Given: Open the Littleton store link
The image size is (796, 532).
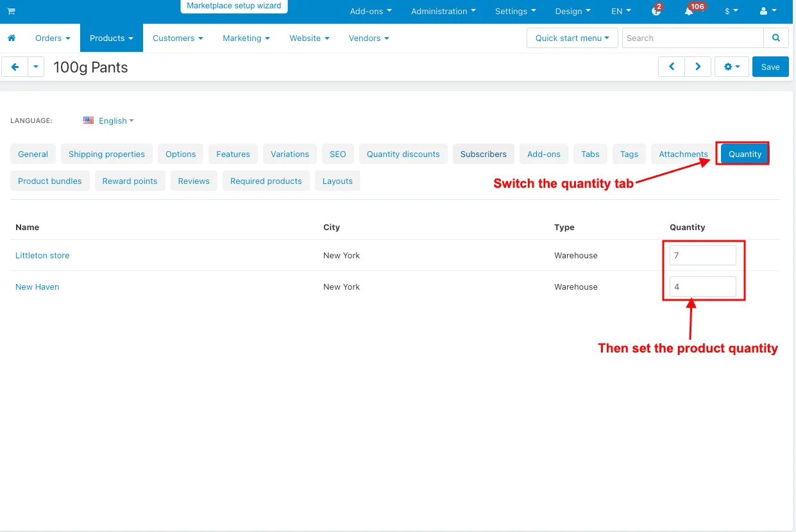Looking at the screenshot, I should click(42, 255).
